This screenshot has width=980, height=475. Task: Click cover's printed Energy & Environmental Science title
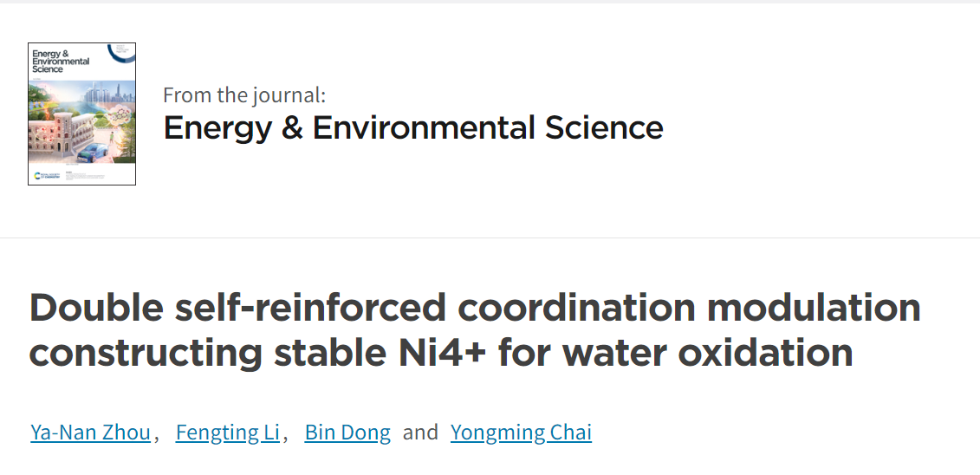coord(62,62)
